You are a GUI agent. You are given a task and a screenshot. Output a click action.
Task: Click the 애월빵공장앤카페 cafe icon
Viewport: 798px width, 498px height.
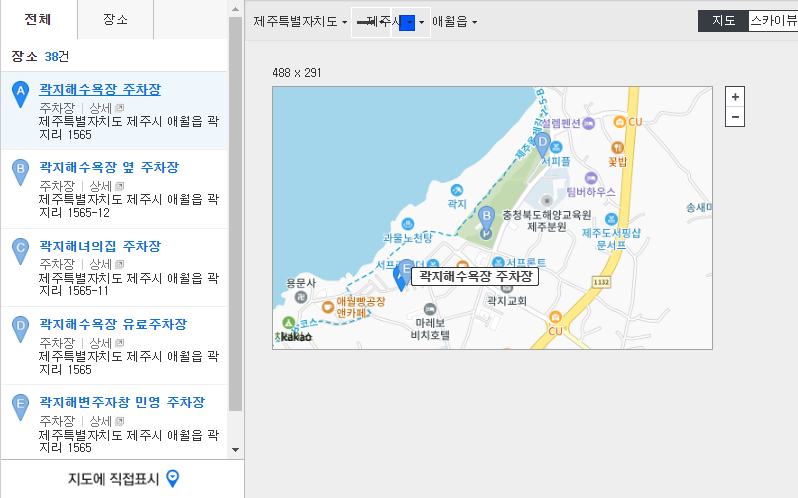328,307
